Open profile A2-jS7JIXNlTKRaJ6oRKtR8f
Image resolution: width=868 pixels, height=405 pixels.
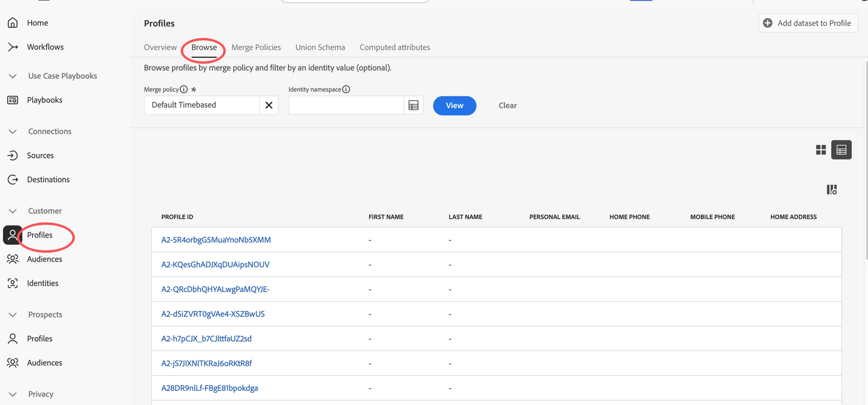pyautogui.click(x=206, y=363)
